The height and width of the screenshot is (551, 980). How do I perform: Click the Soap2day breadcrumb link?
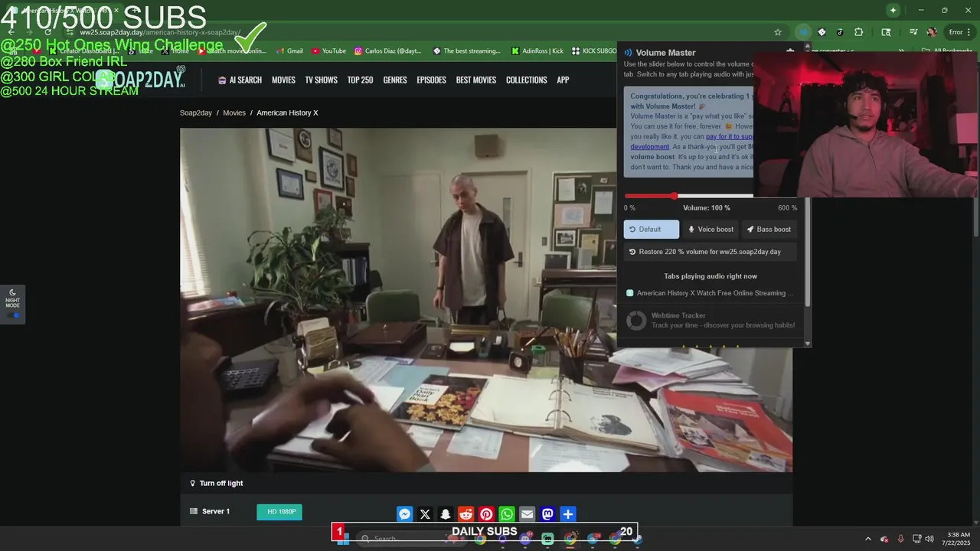(196, 112)
